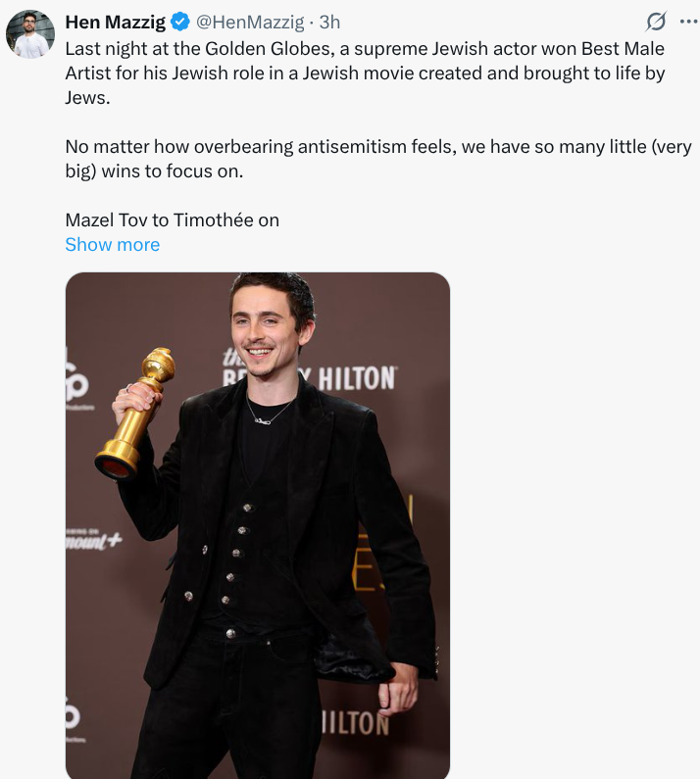700x779 pixels.
Task: Click the lower HILTON text in photo
Action: (x=355, y=723)
